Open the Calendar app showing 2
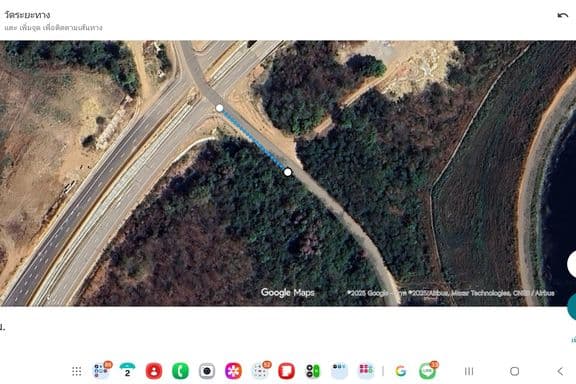 tap(127, 371)
